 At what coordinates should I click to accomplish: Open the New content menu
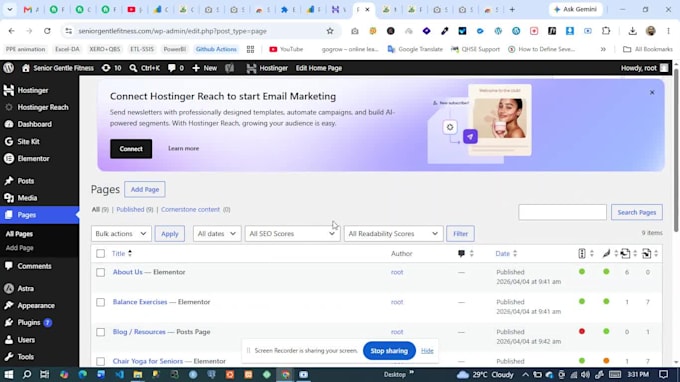[204, 68]
